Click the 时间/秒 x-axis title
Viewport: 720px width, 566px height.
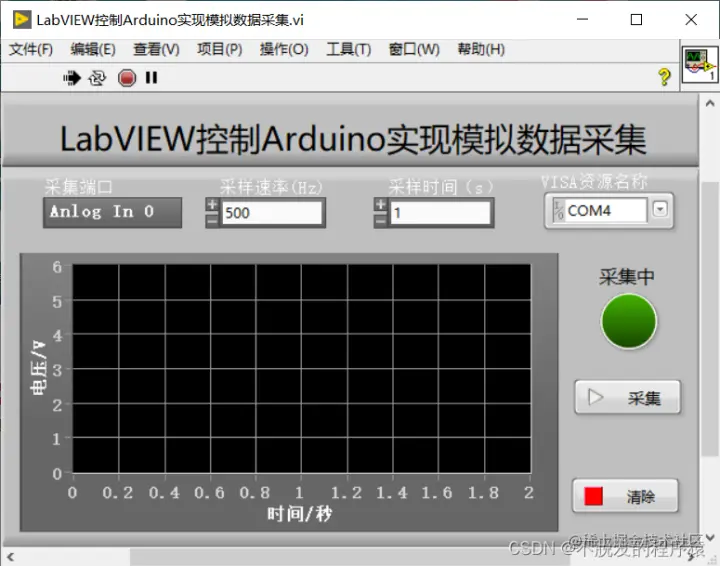coord(299,514)
